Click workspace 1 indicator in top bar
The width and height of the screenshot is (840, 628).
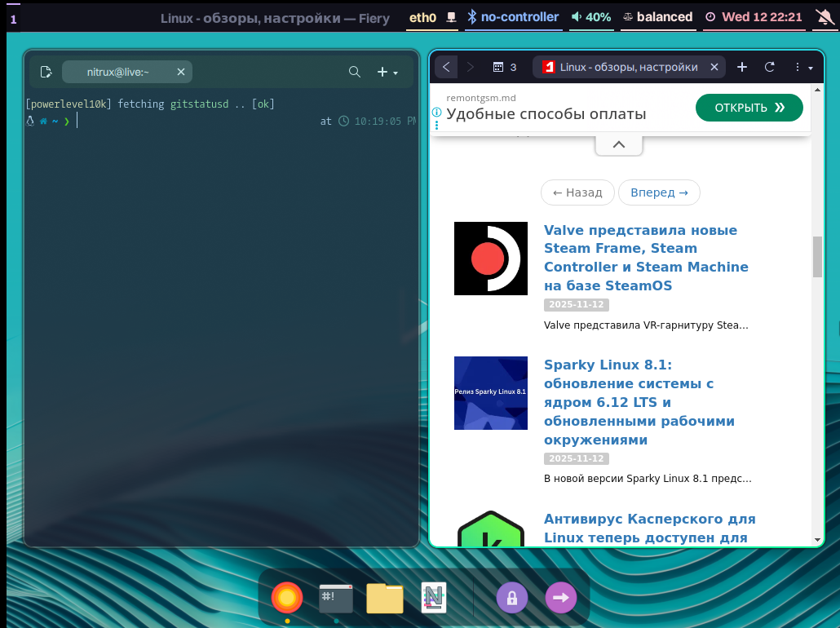13,20
